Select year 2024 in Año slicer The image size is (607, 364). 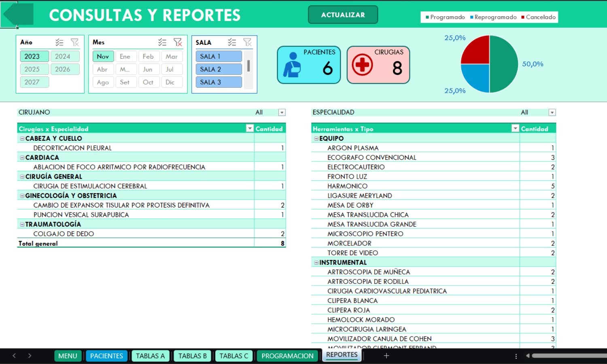(65, 56)
